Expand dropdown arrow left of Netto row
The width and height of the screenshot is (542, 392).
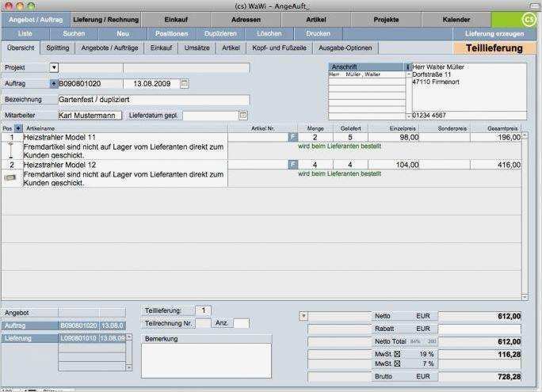(x=303, y=316)
